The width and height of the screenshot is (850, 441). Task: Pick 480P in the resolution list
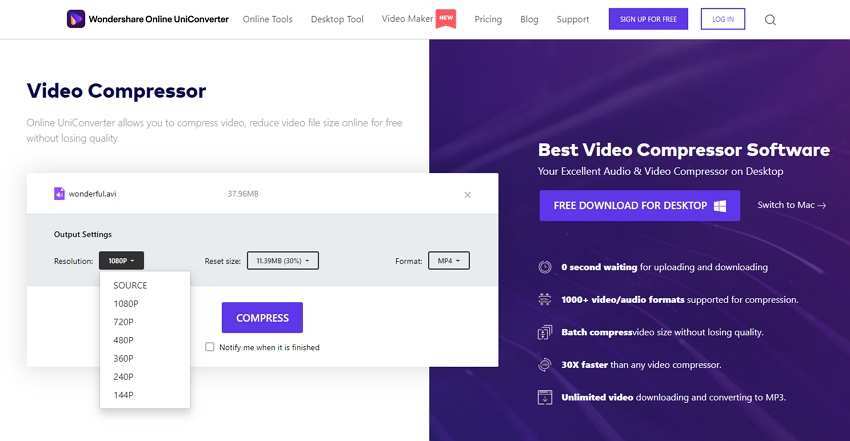pos(124,340)
